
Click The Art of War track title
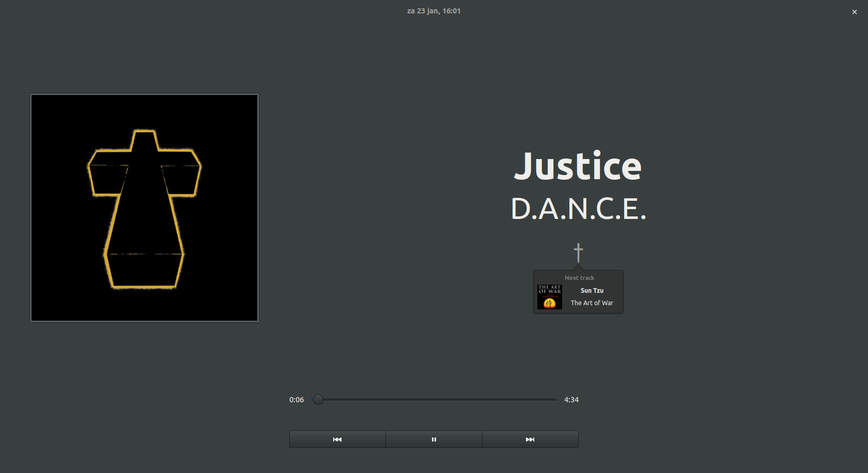click(592, 303)
